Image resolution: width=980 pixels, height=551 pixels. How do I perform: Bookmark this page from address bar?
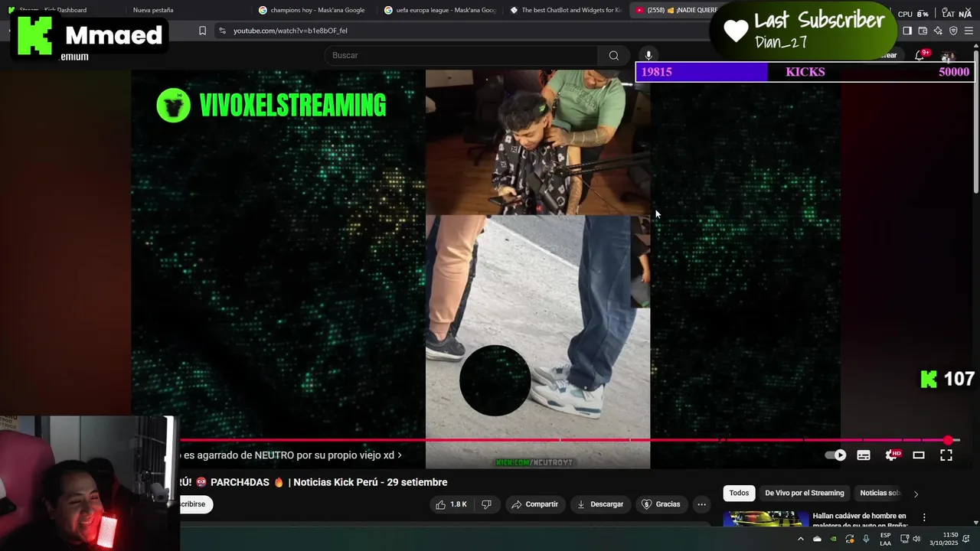click(x=202, y=31)
